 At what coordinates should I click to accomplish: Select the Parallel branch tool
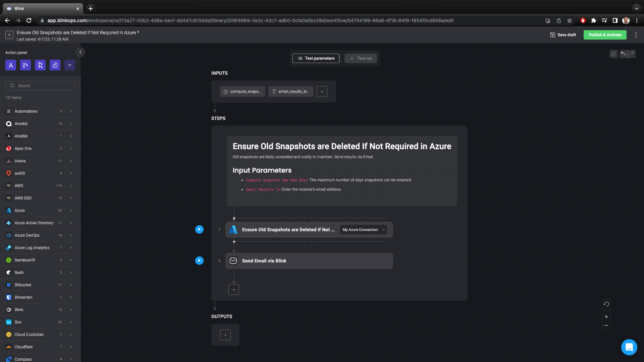(40, 65)
